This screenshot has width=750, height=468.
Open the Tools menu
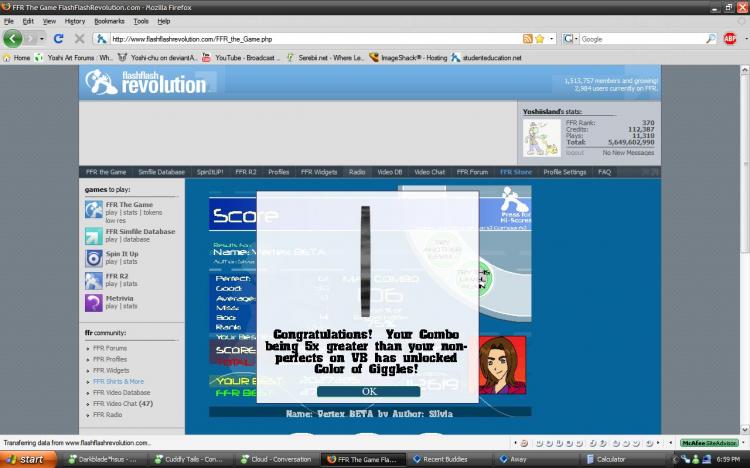(x=141, y=21)
